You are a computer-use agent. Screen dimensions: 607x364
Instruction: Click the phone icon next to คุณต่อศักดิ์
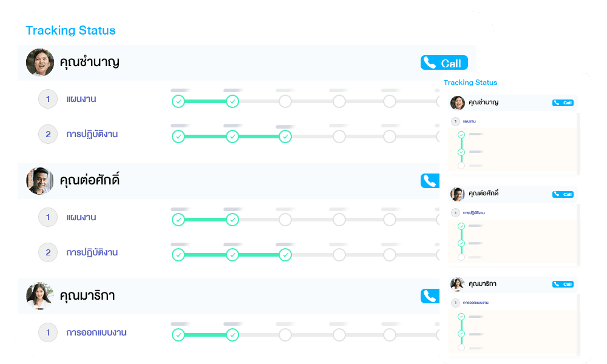coord(430,181)
